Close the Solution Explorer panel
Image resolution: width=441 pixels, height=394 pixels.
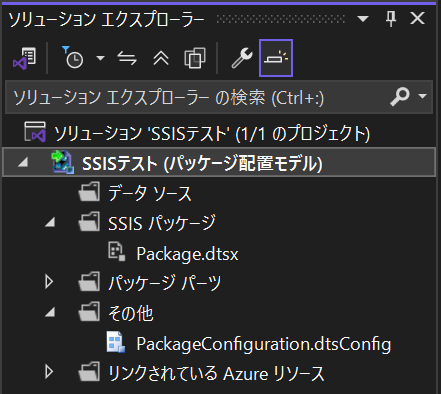[x=417, y=19]
